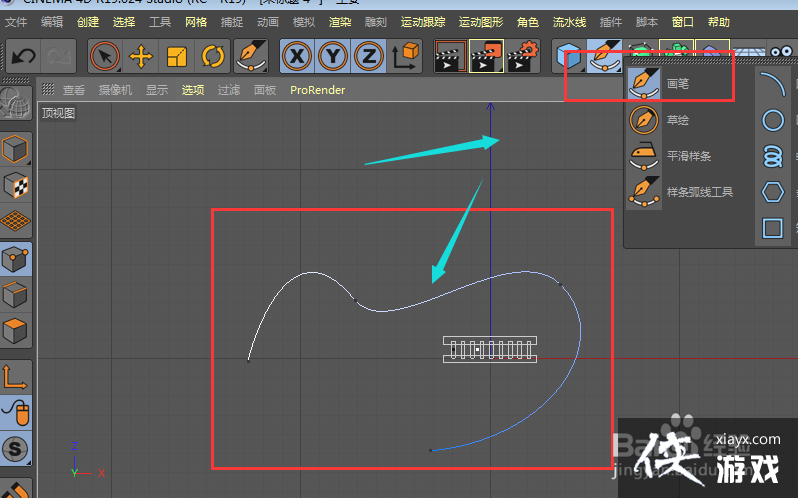The image size is (798, 498).
Task: Select the circle spline icon
Action: click(773, 120)
